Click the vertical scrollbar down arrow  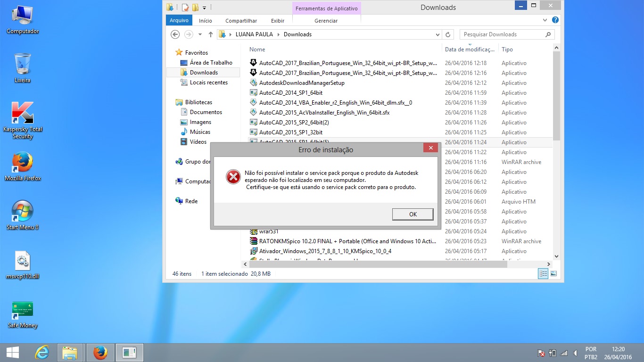(556, 257)
